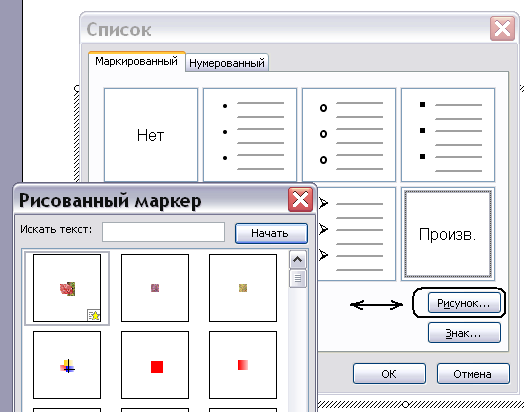Grab the bullet gallery scrollbar thumb
524x412 pixels.
pyautogui.click(x=297, y=278)
